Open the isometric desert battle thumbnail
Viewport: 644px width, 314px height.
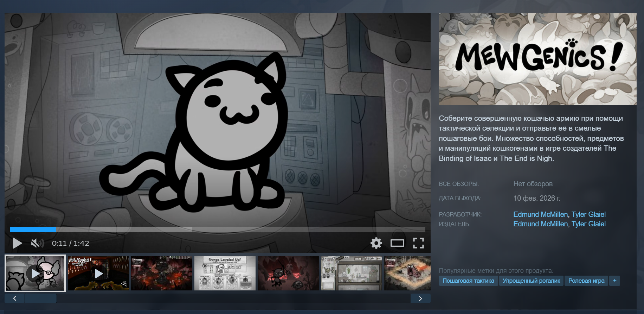point(407,274)
